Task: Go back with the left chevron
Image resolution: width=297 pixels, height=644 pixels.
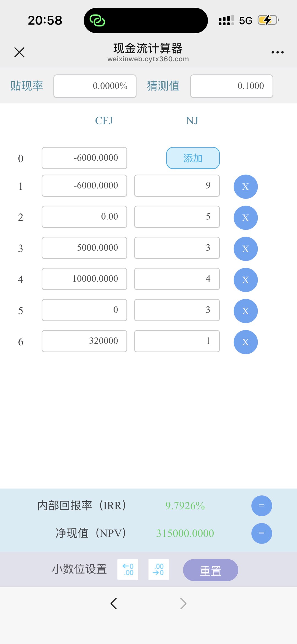Action: pos(114,604)
